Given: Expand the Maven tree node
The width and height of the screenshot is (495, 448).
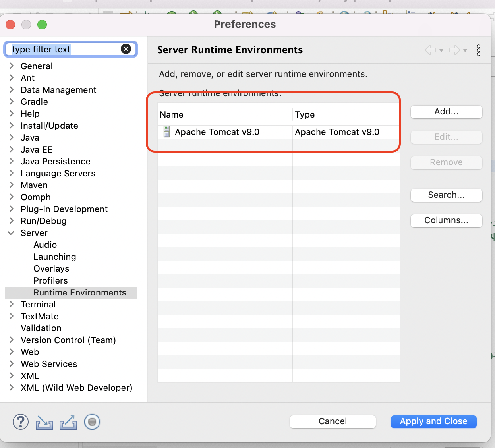Looking at the screenshot, I should point(12,185).
